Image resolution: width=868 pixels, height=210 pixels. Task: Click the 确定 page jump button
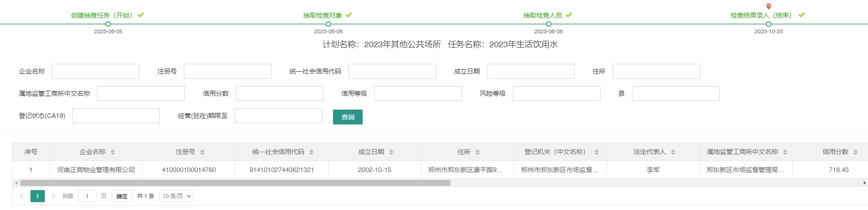point(122,196)
